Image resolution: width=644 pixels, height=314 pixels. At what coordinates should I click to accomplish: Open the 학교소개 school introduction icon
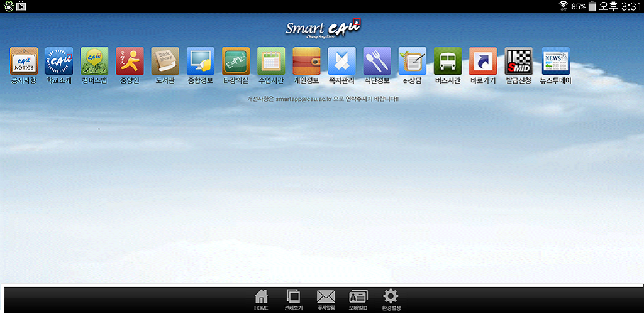pyautogui.click(x=59, y=61)
